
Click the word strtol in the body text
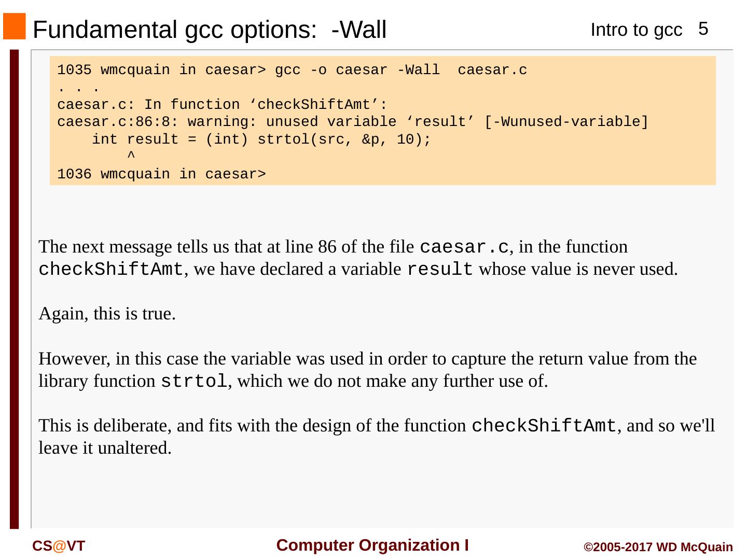tap(193, 382)
